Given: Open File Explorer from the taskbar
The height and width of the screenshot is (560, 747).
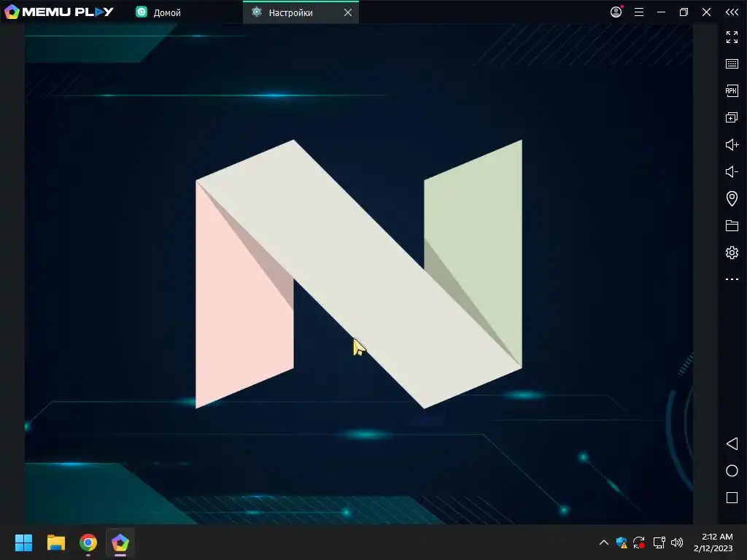Looking at the screenshot, I should coord(55,542).
